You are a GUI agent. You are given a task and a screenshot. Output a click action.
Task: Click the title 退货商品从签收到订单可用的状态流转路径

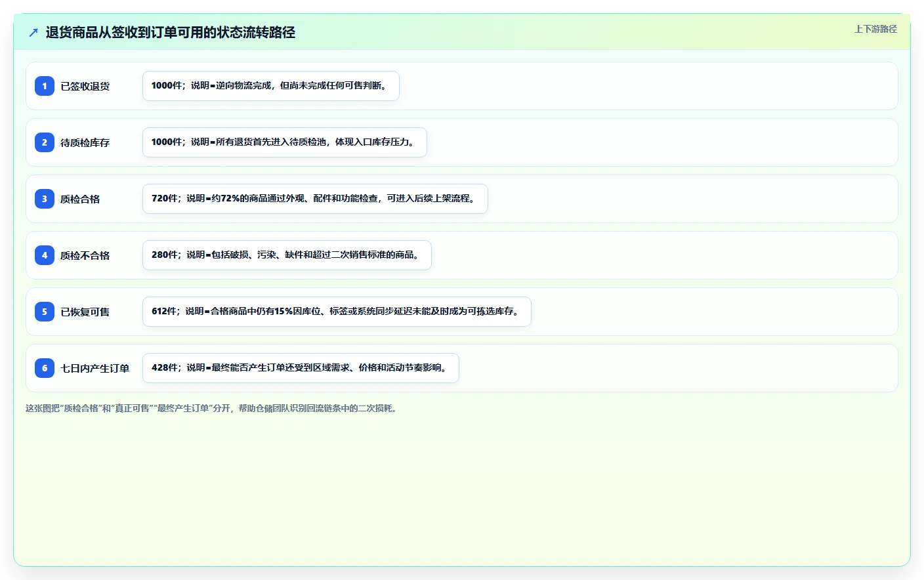(171, 32)
